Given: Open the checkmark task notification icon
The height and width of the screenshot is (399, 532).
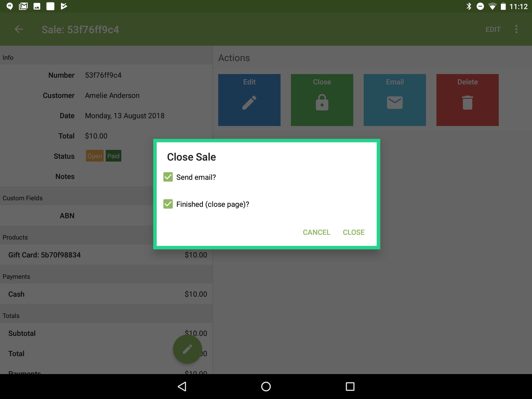Looking at the screenshot, I should coord(64,6).
